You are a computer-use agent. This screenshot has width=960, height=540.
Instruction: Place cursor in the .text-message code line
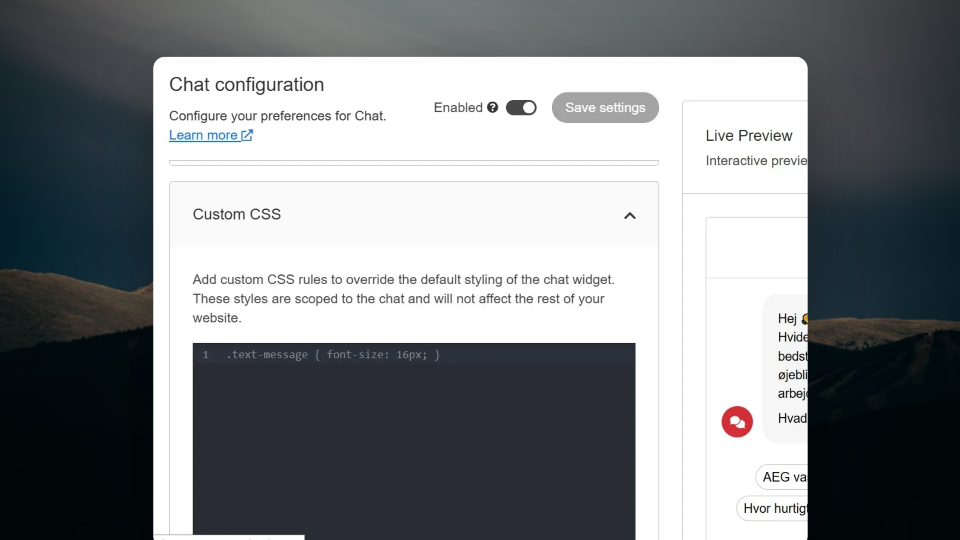[333, 354]
